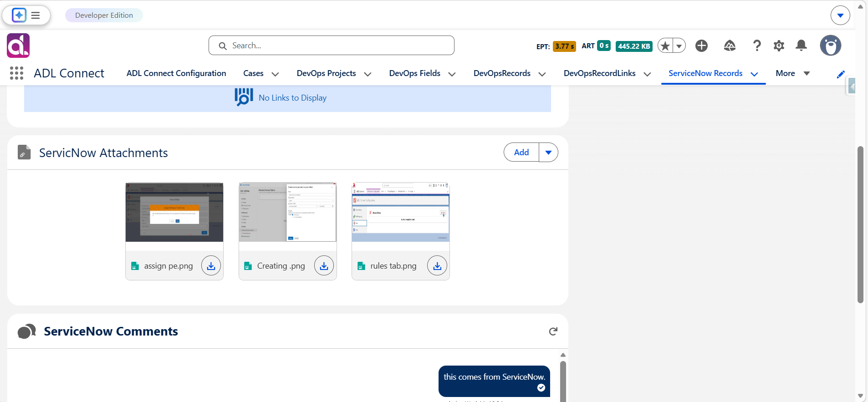Viewport: 868px width, 402px height.
Task: Open the Creating .png thumbnail preview
Action: pos(288,212)
